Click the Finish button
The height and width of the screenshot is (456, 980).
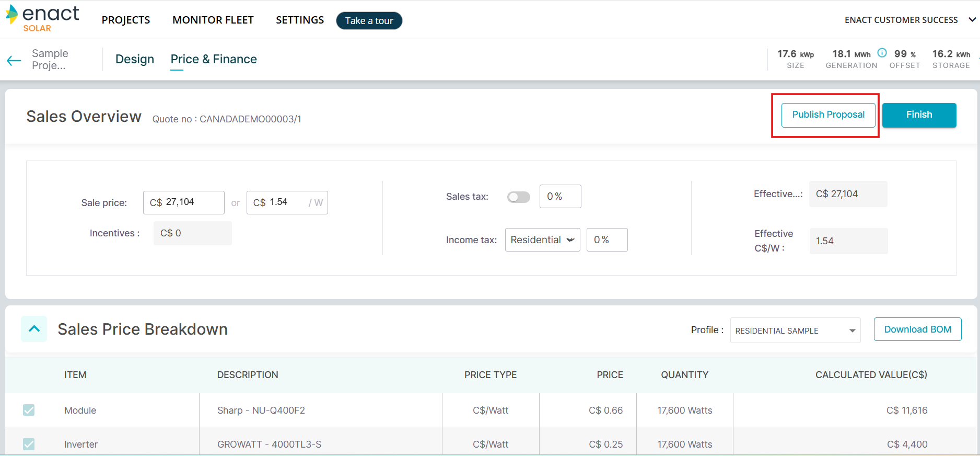tap(919, 115)
